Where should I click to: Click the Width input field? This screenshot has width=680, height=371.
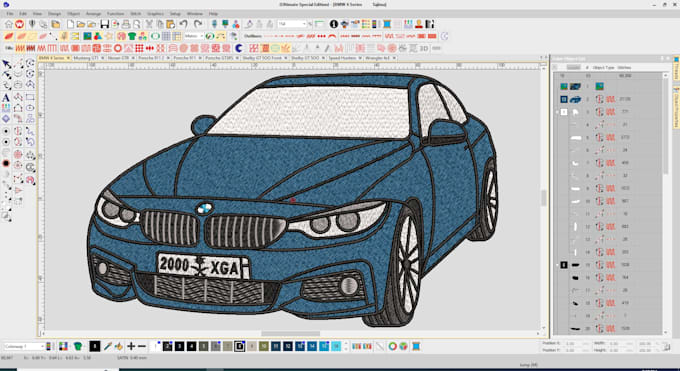click(x=619, y=343)
